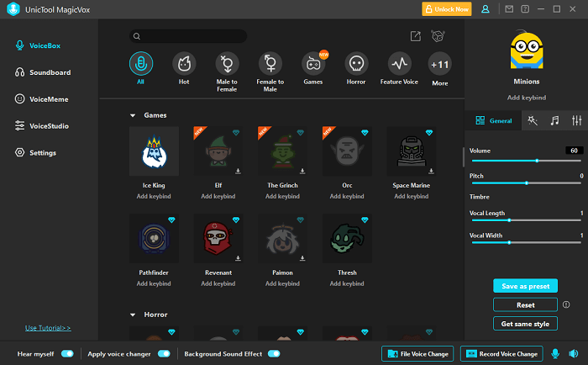This screenshot has height=365, width=588.
Task: Select the Hot voice category icon
Action: click(184, 64)
